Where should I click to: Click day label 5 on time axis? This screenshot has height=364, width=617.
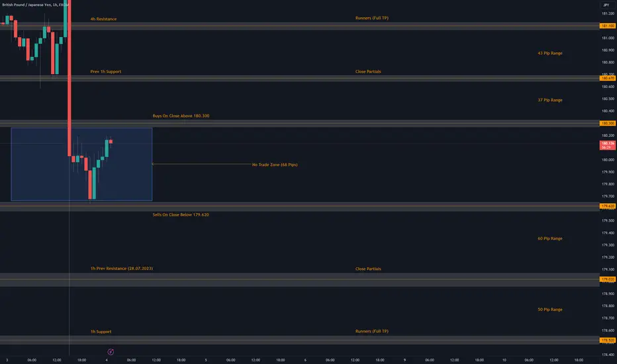(206, 359)
